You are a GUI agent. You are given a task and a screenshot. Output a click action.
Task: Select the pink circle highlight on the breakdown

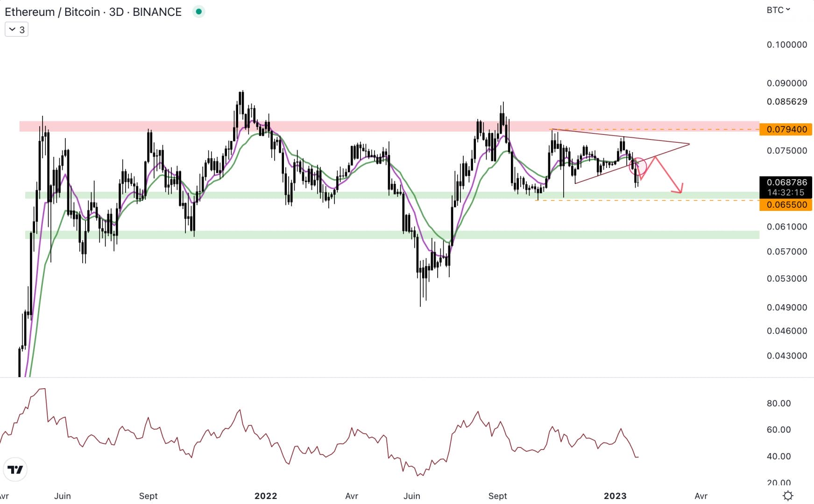[x=639, y=166]
